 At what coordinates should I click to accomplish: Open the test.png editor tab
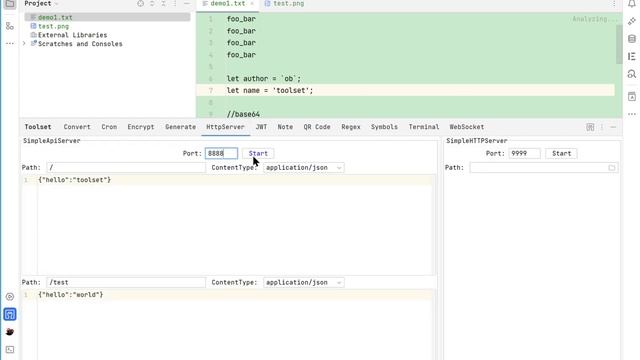coord(284,4)
